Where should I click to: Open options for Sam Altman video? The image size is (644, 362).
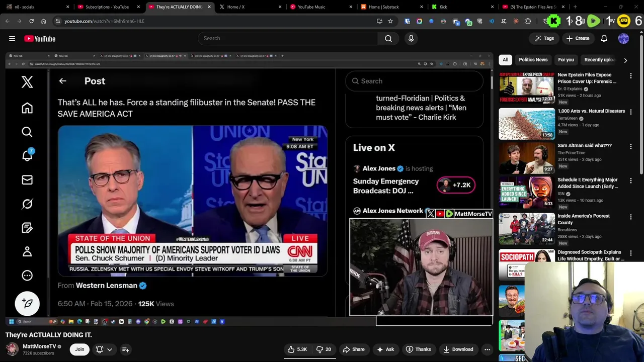[x=631, y=146]
